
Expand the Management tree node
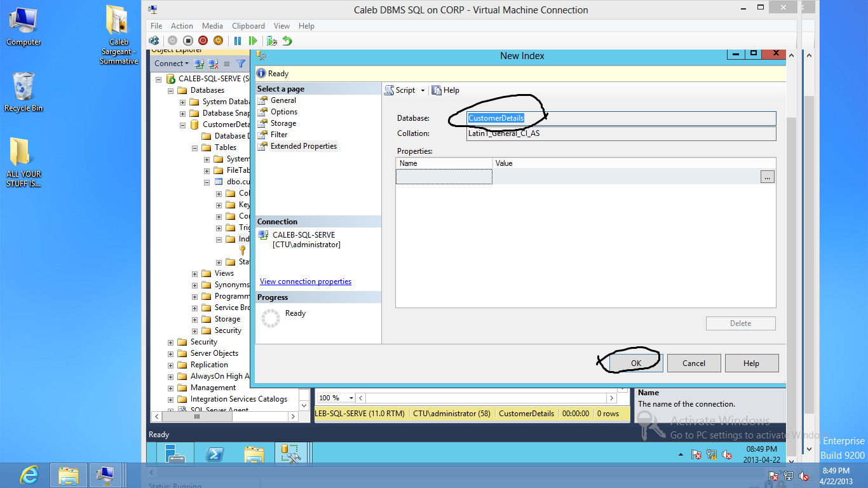click(x=170, y=388)
